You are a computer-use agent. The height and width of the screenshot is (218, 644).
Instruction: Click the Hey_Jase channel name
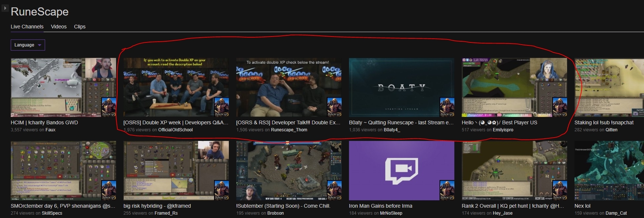(x=503, y=213)
